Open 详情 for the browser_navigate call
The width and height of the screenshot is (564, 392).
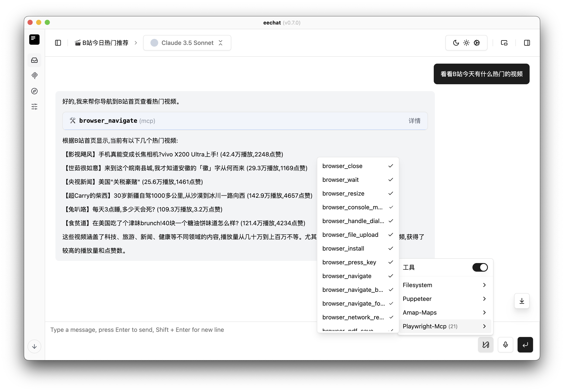[x=414, y=121]
